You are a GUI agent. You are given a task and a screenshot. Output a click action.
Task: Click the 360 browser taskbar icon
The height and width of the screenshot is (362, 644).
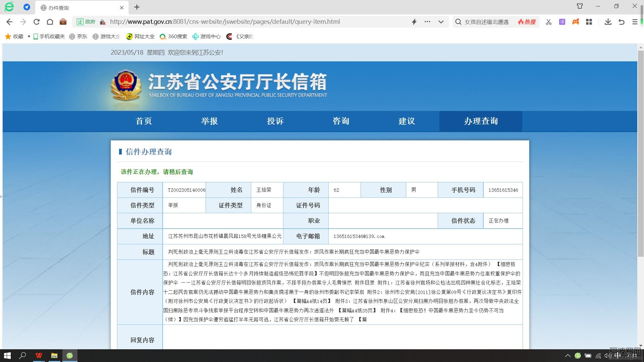[x=69, y=356]
